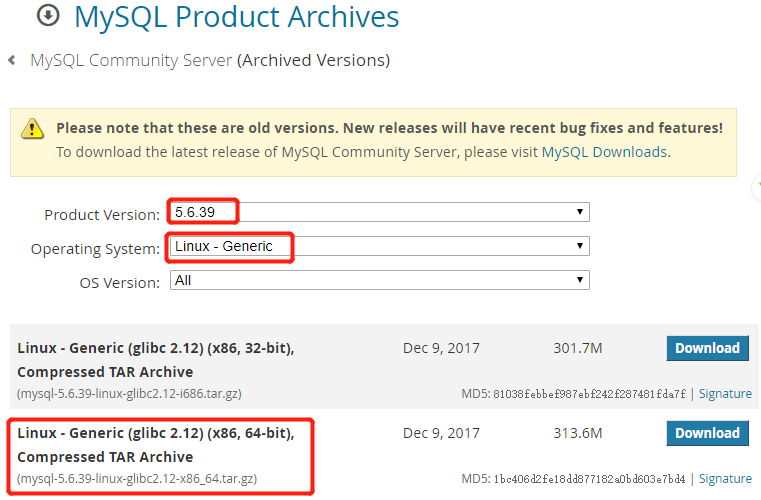
Task: Click the circular download arrow icon
Action: [48, 16]
